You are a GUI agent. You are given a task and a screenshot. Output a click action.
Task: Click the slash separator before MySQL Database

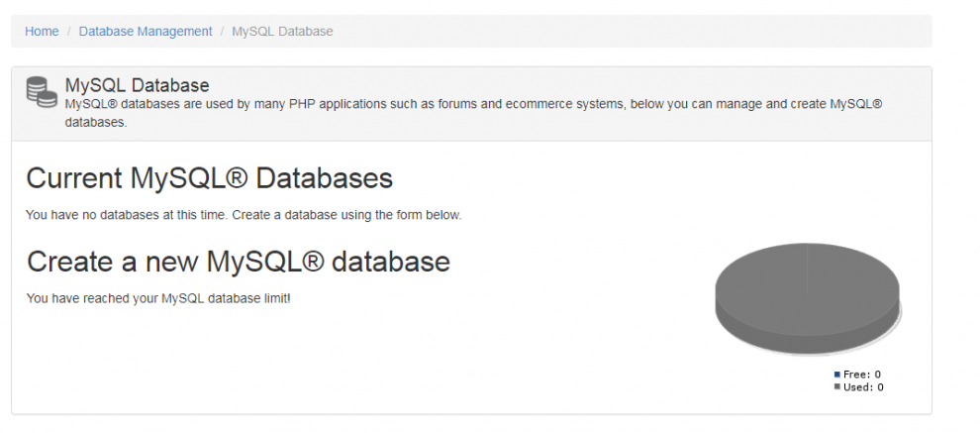(223, 32)
